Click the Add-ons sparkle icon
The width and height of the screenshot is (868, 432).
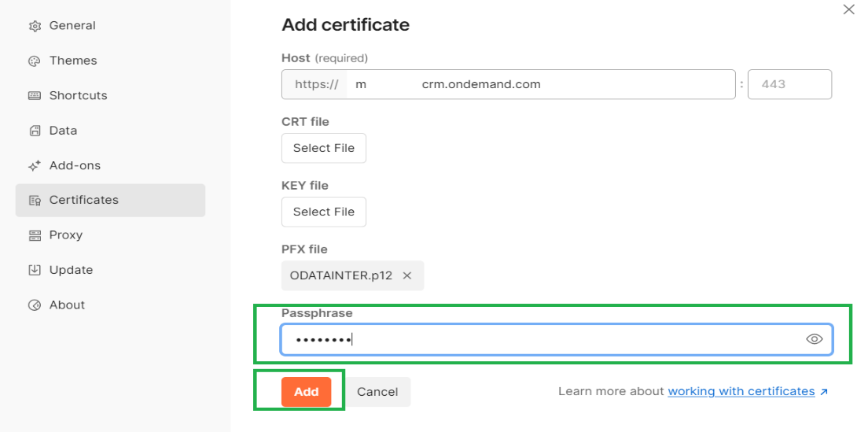coord(35,165)
